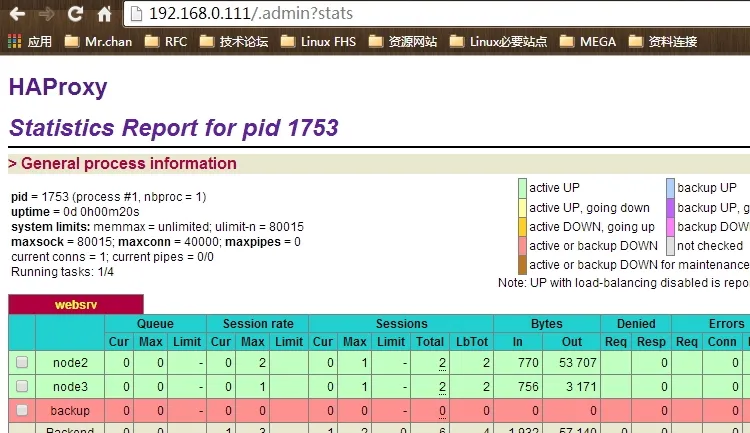
Task: Click the browser Back arrow
Action: click(17, 14)
